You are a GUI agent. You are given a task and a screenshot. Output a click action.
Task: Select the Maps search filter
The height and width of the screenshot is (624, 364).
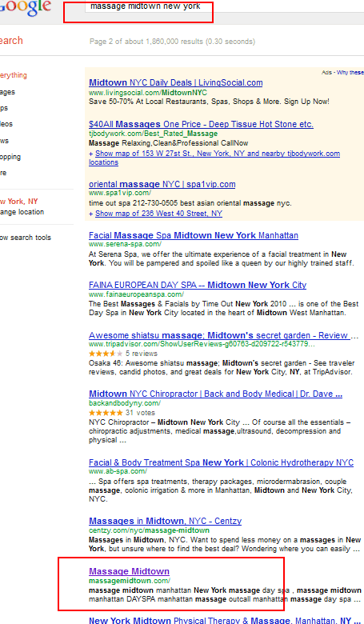pyautogui.click(x=4, y=108)
